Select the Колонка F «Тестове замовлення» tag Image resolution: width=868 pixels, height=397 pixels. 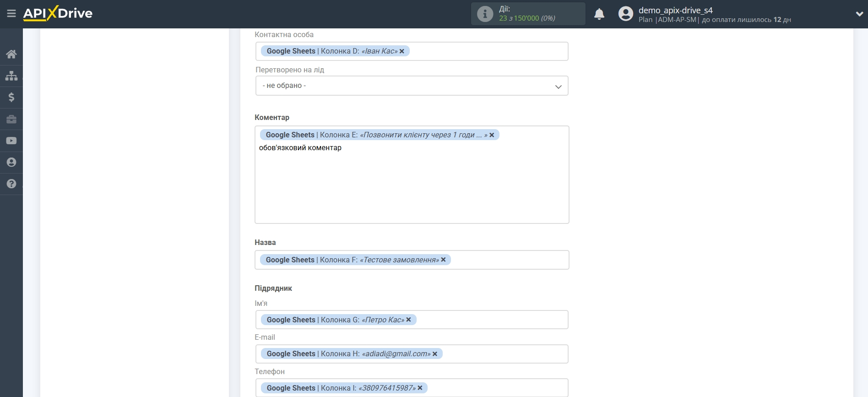click(355, 260)
